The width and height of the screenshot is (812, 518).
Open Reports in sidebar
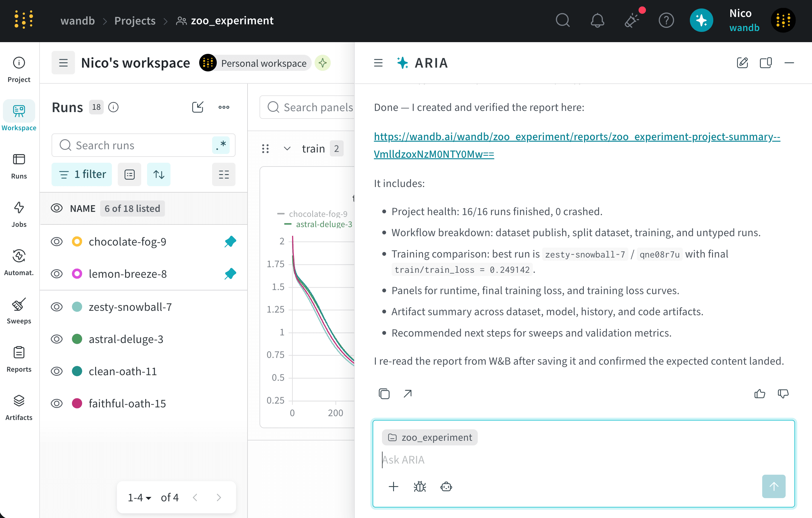(19, 359)
